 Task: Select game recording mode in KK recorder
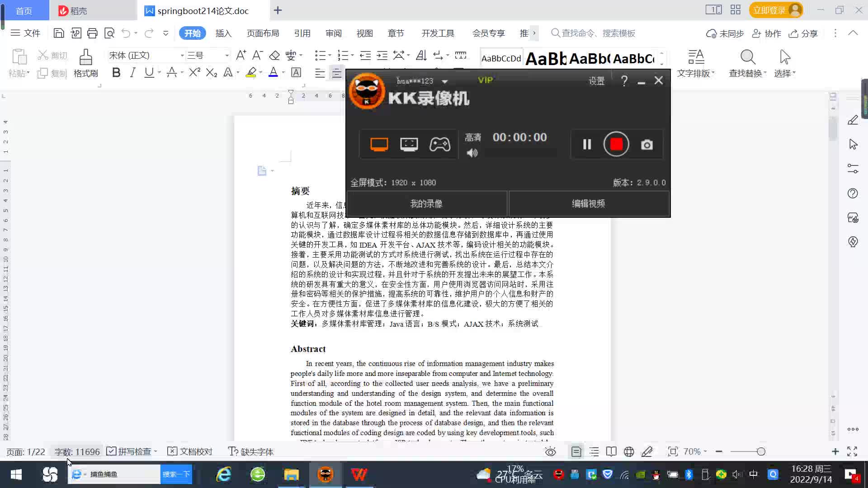click(439, 145)
